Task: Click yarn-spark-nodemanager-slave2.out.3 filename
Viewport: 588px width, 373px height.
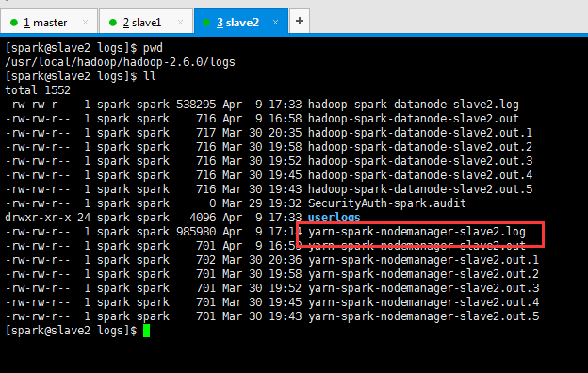Action: click(423, 288)
